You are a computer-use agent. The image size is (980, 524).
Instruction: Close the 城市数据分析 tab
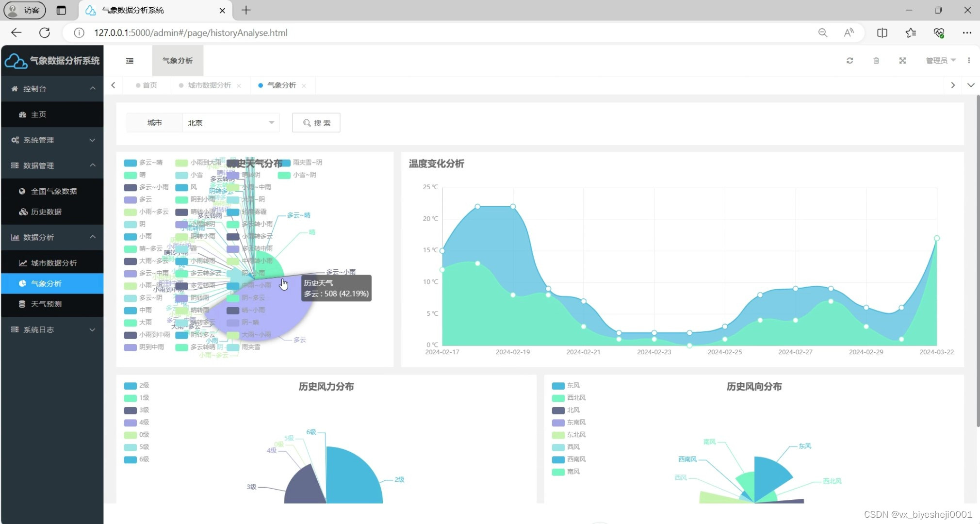(x=239, y=85)
